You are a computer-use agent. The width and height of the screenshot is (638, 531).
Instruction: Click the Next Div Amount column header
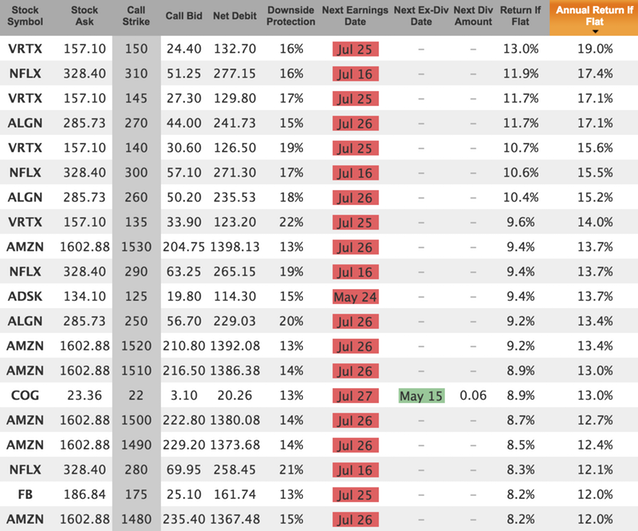(x=473, y=16)
